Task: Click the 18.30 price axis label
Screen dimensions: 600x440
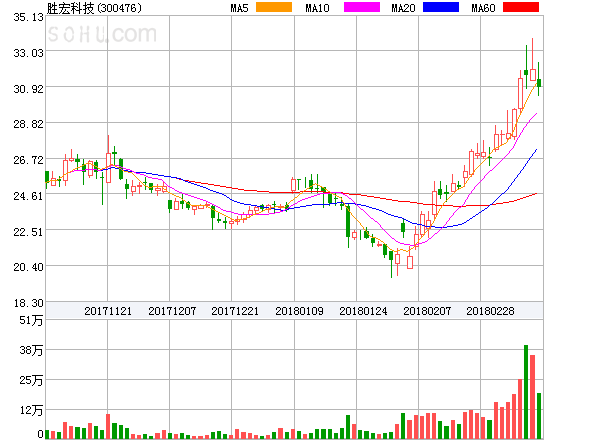Action: click(x=28, y=303)
